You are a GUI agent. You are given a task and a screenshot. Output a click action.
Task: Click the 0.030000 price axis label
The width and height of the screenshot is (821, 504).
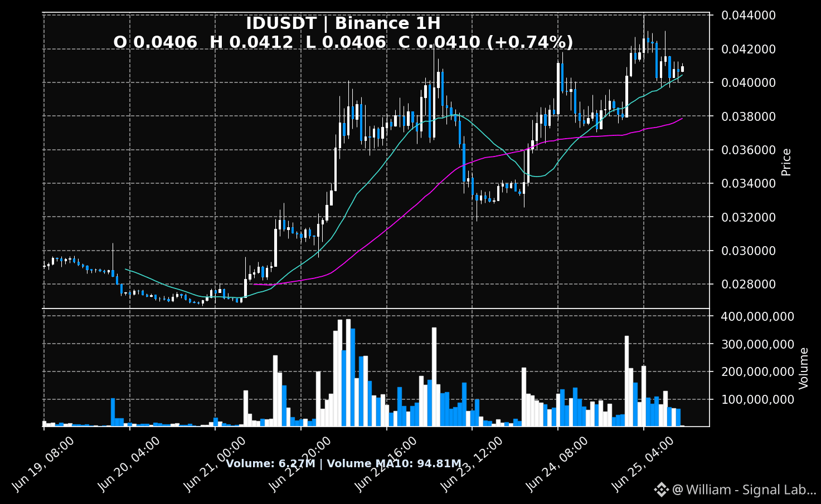(x=749, y=251)
